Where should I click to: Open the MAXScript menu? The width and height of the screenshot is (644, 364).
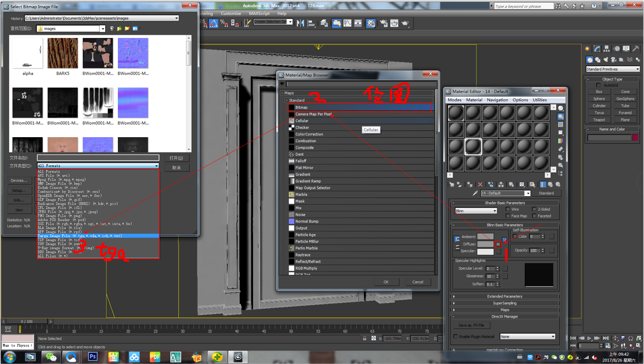259,13
